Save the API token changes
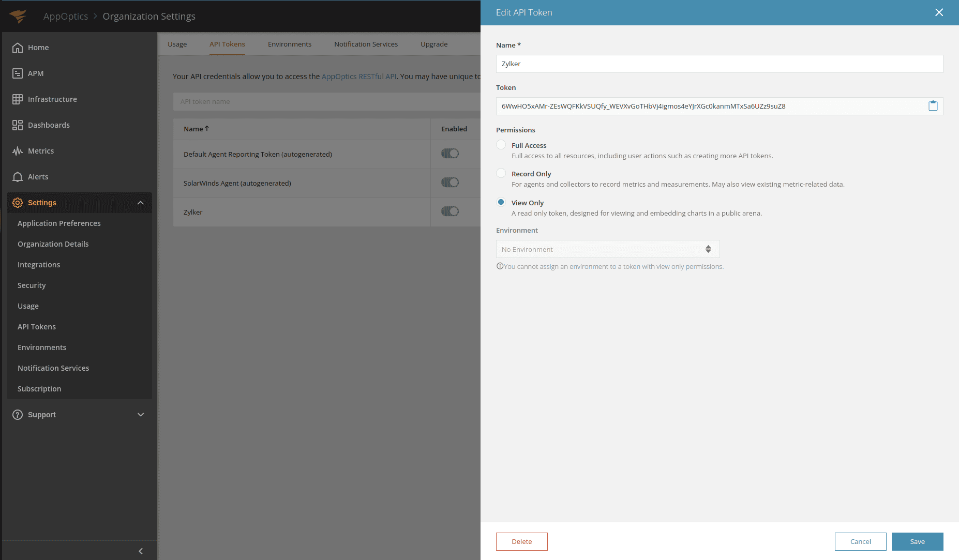The image size is (959, 560). pyautogui.click(x=917, y=541)
